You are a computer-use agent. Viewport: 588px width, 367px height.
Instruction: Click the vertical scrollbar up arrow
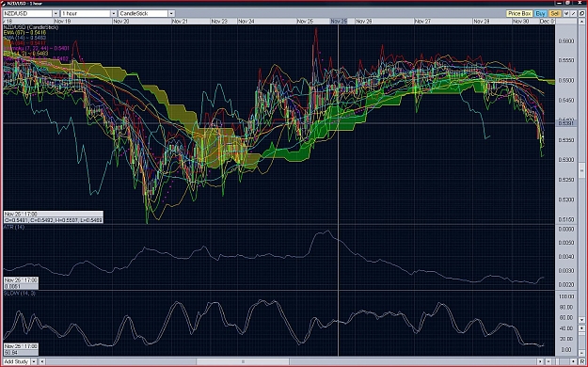[581, 22]
